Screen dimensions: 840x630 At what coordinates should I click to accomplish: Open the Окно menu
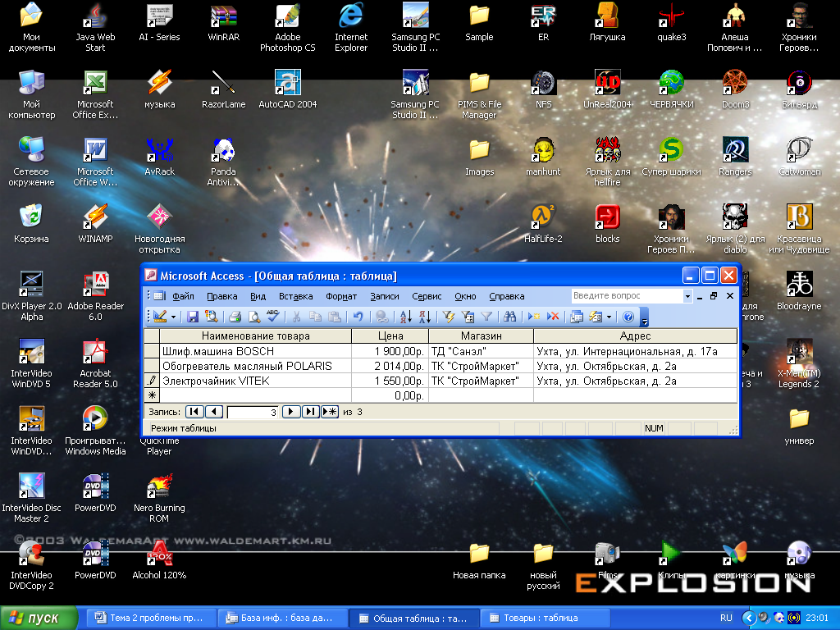coord(465,296)
